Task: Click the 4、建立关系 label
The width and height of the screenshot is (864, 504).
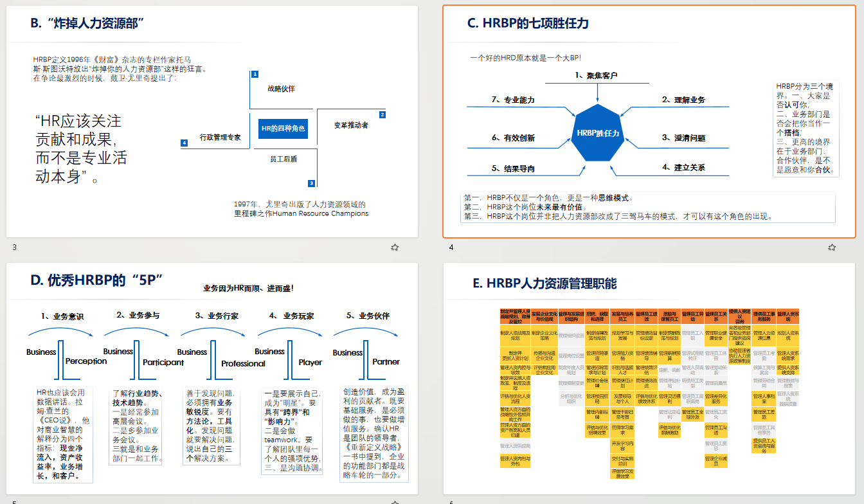Action: tap(684, 167)
